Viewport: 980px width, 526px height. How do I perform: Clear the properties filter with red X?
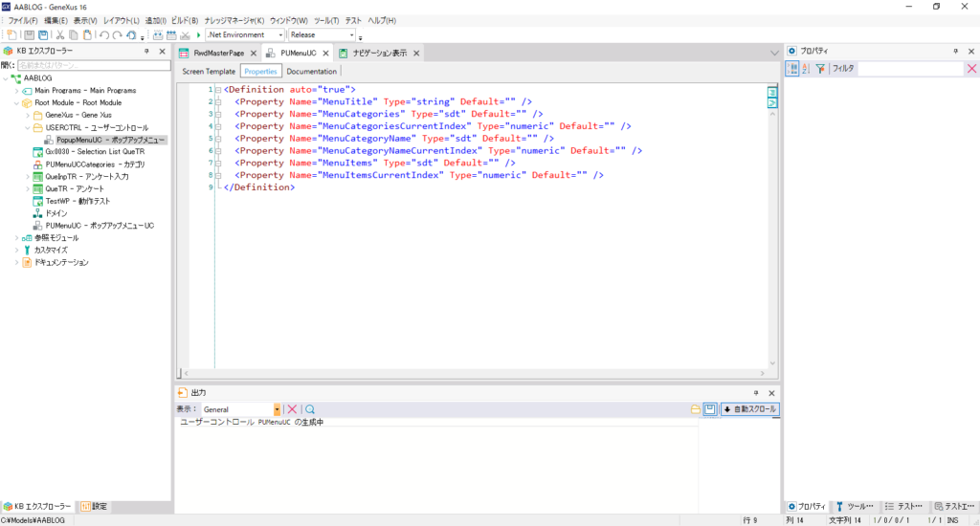972,69
